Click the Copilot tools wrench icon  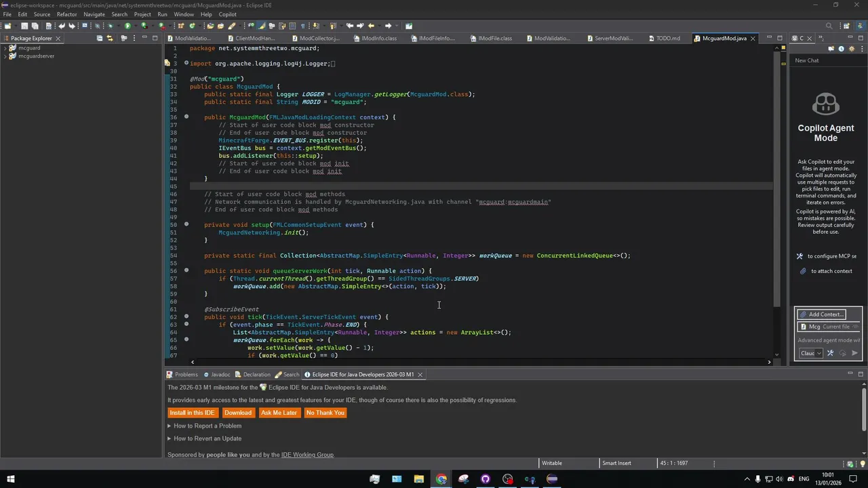click(830, 353)
